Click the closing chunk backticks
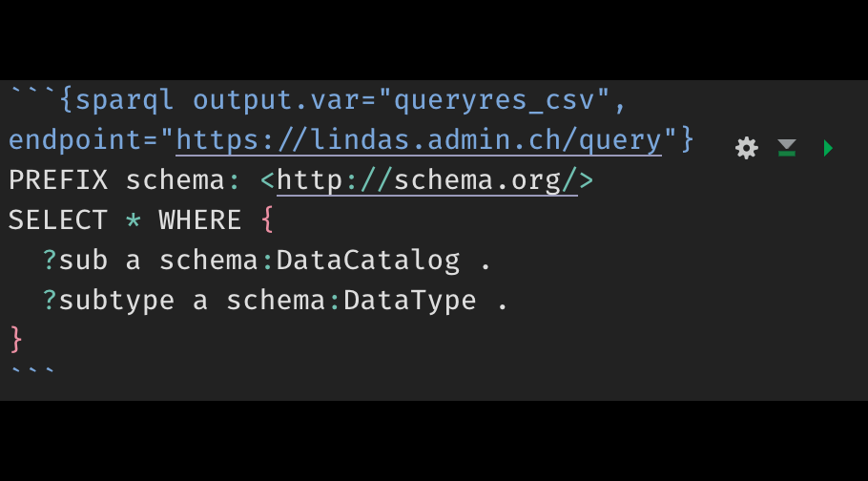868x481 pixels. 32,370
